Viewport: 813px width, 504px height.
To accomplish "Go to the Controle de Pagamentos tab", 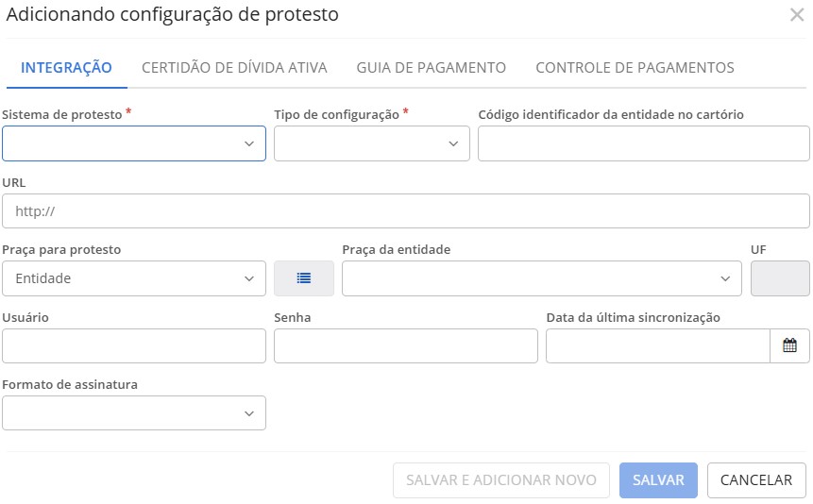I will click(635, 68).
